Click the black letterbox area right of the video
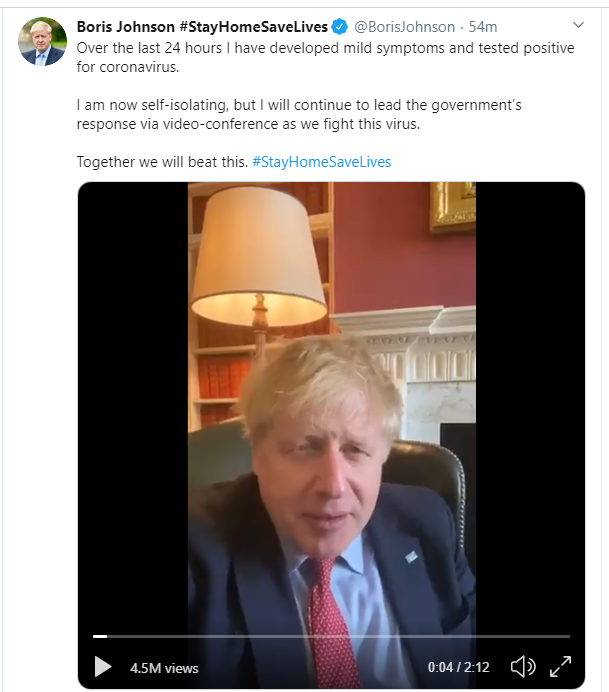 click(530, 400)
